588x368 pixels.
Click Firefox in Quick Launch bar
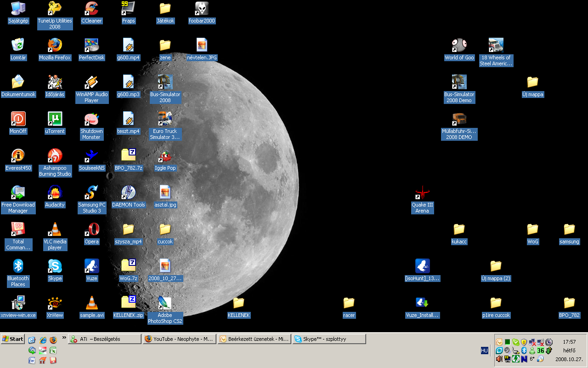53,340
